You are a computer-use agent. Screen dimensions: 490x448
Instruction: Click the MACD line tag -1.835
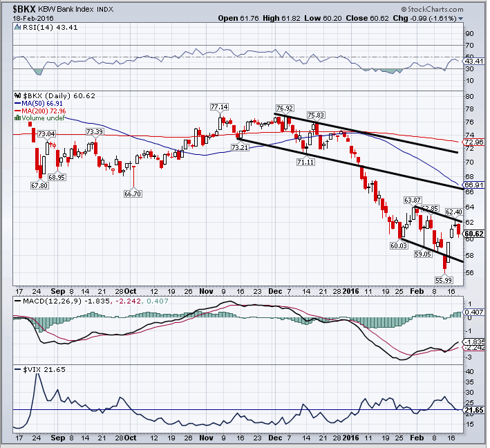[474, 342]
